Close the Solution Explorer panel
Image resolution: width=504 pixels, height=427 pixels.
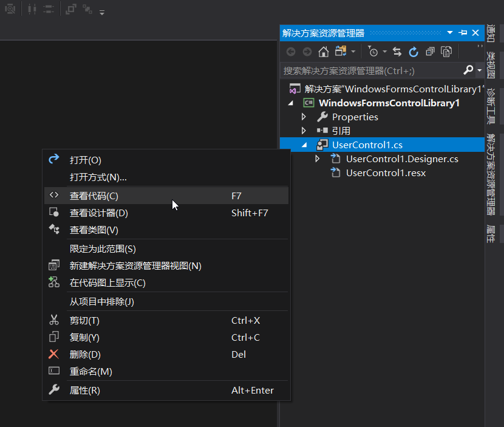tap(475, 32)
